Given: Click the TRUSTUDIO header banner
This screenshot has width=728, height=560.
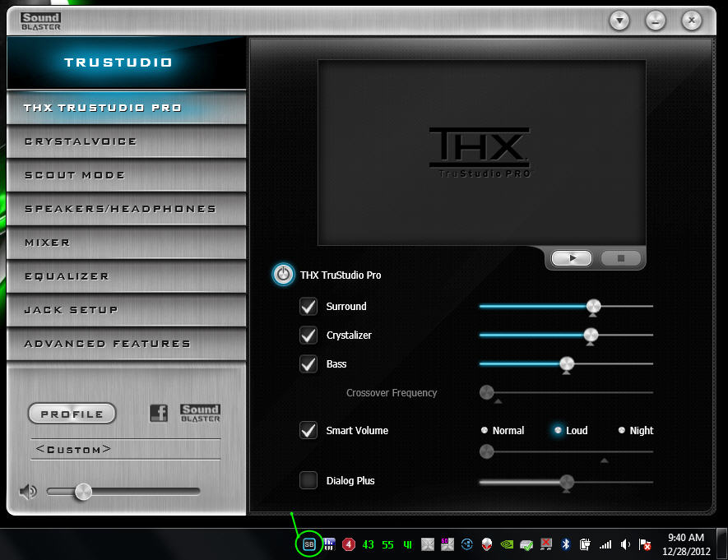Looking at the screenshot, I should pos(127,62).
